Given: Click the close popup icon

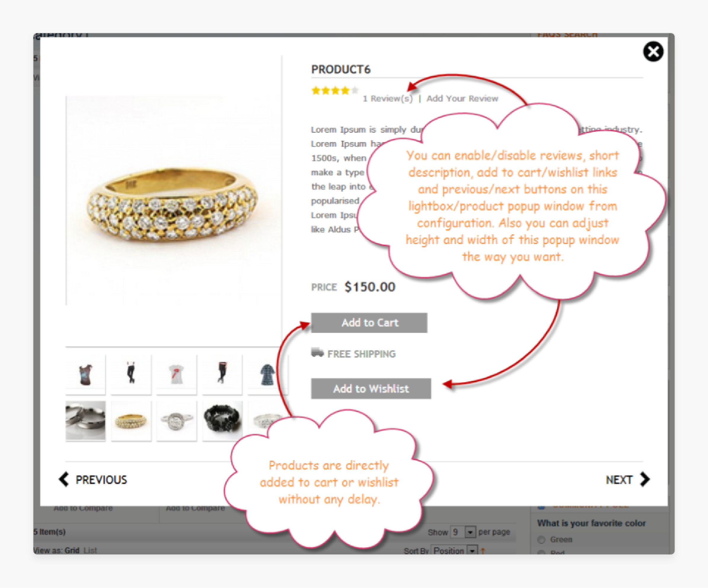Looking at the screenshot, I should point(654,52).
